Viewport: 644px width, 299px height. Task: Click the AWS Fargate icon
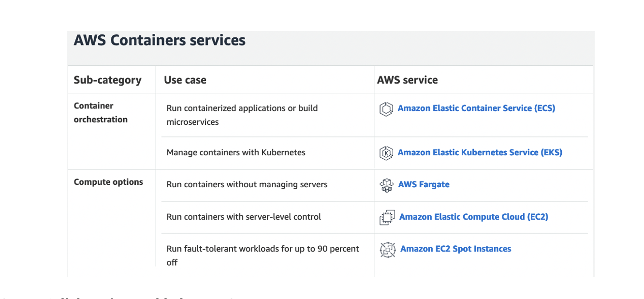(387, 185)
